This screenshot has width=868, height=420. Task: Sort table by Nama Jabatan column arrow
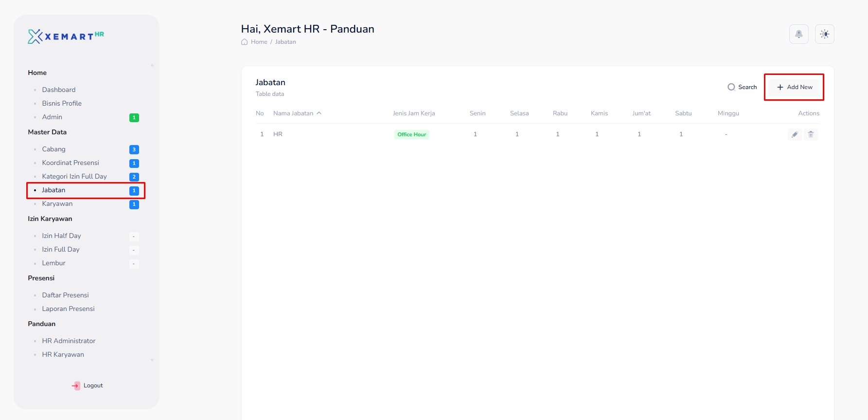click(319, 113)
